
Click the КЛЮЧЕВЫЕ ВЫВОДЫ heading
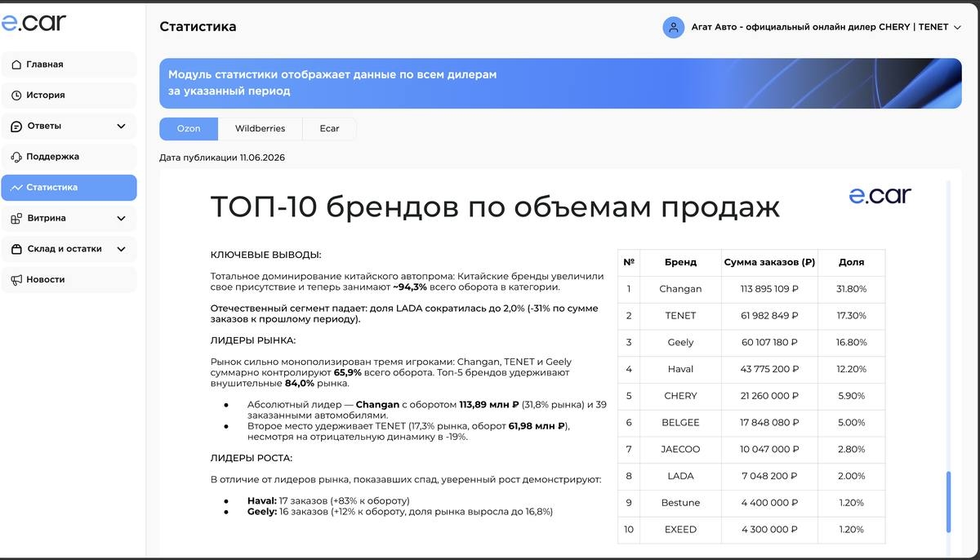(x=266, y=255)
